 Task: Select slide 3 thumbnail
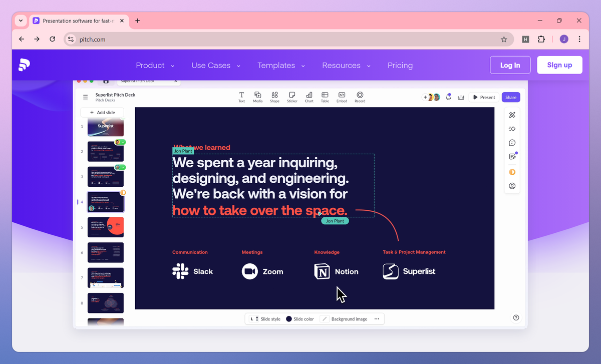click(106, 177)
